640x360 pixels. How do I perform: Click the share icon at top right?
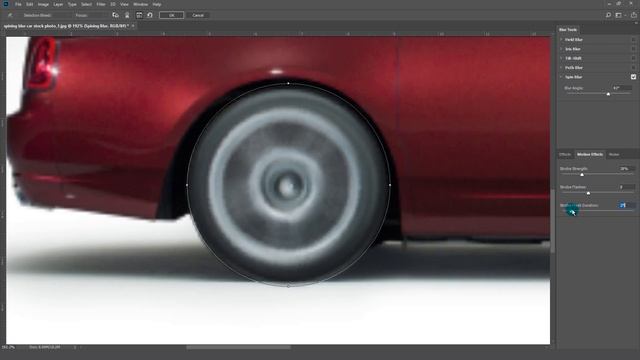click(633, 15)
